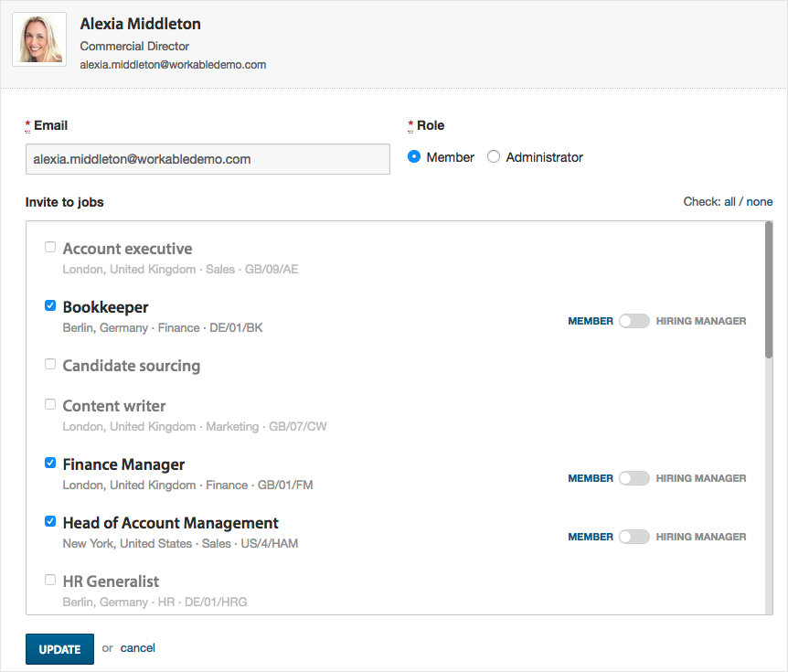The width and height of the screenshot is (788, 672).
Task: Check all jobs via the 'all' link
Action: [729, 201]
